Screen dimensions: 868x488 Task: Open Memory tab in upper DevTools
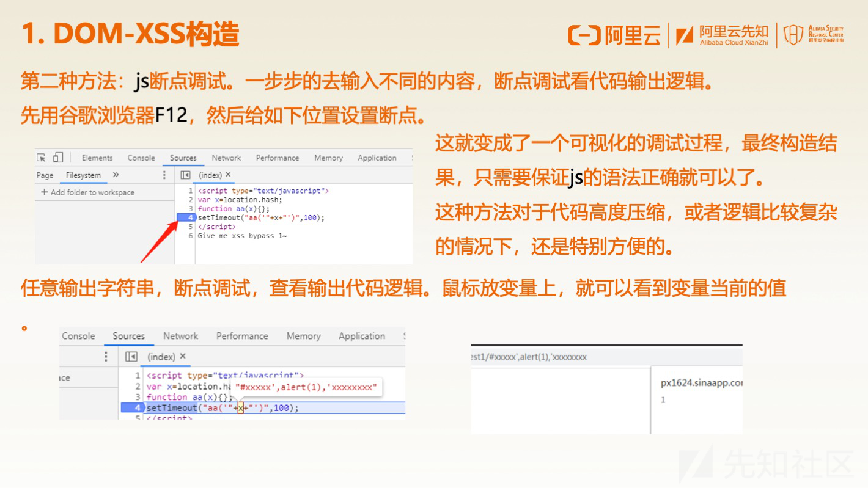[x=328, y=158]
